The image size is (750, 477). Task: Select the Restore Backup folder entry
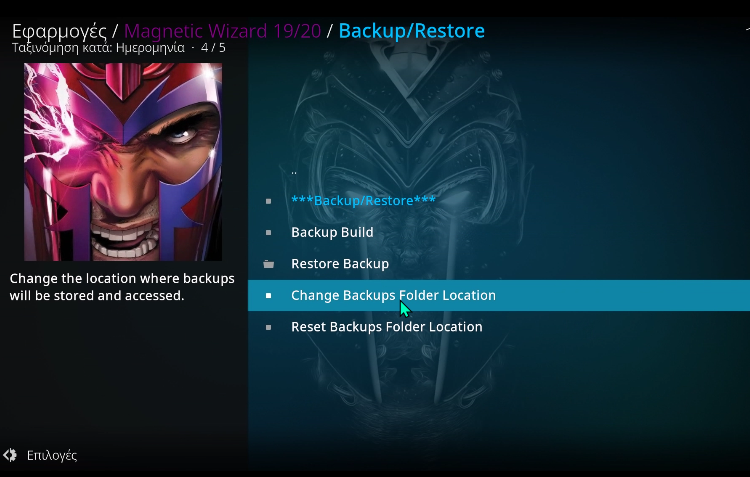pyautogui.click(x=498, y=264)
